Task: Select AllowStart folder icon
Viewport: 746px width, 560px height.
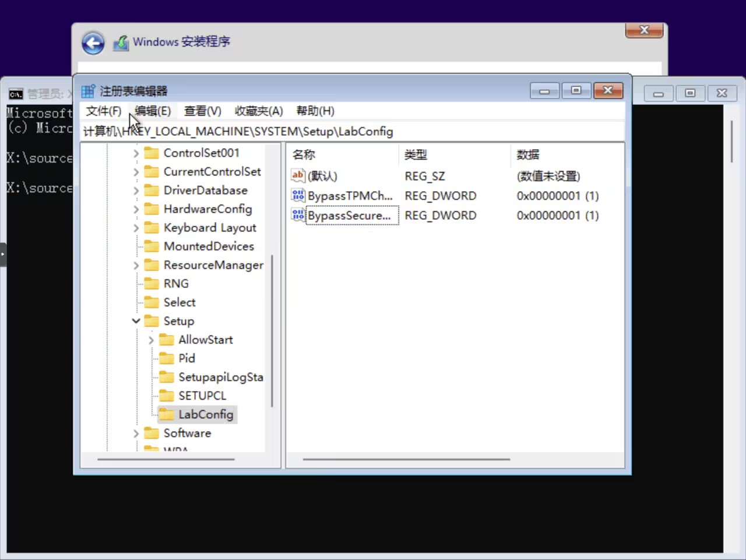Action: pyautogui.click(x=167, y=339)
